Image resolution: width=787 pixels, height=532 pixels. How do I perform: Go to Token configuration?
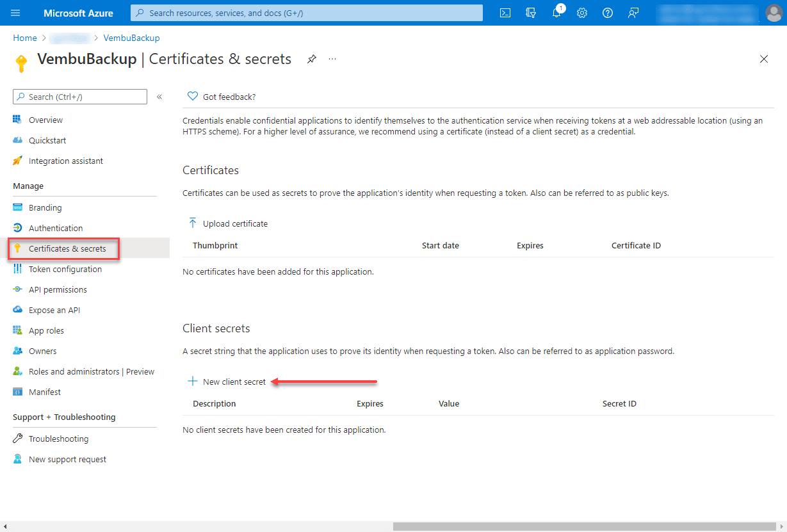[65, 269]
